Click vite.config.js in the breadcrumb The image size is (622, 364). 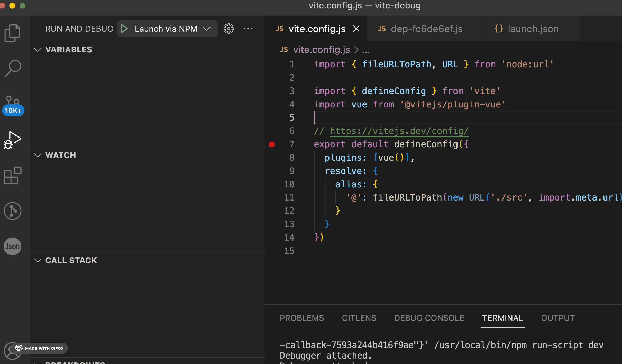(321, 50)
